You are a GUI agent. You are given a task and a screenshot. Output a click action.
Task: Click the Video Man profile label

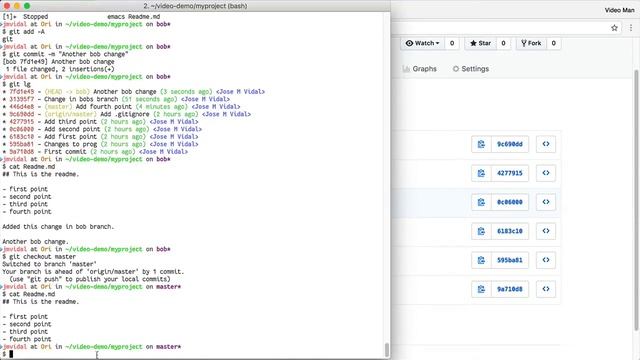click(x=620, y=10)
